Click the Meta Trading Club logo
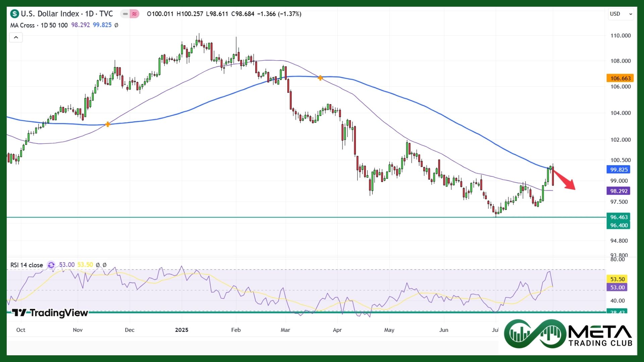 [568, 334]
